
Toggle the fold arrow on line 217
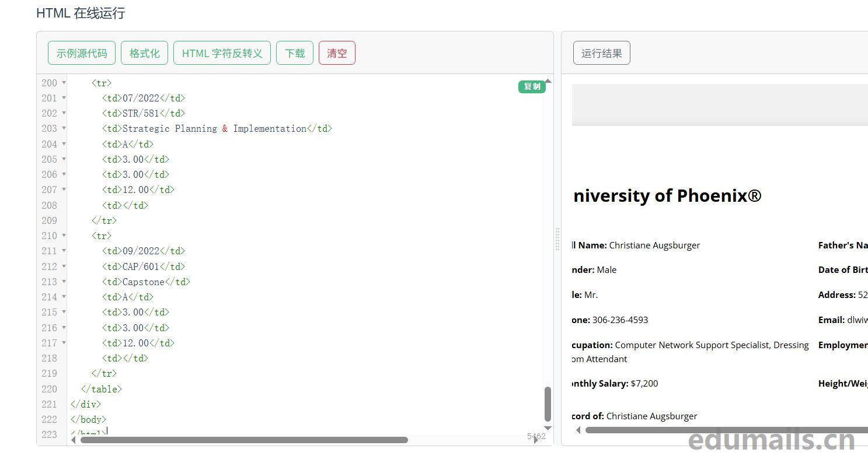pyautogui.click(x=64, y=343)
